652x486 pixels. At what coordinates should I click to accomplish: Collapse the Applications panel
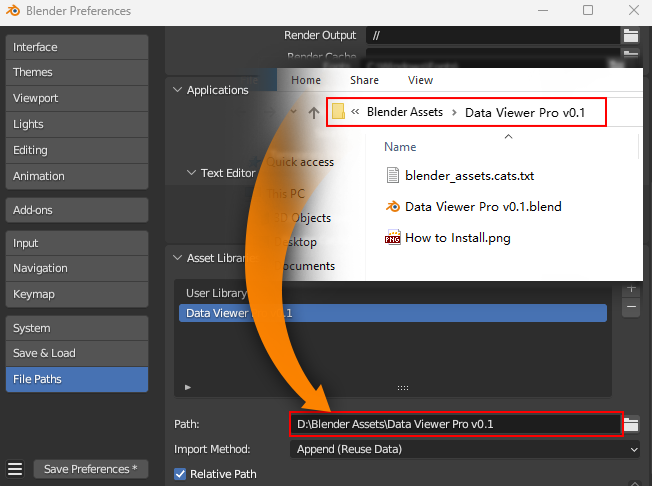coord(178,90)
